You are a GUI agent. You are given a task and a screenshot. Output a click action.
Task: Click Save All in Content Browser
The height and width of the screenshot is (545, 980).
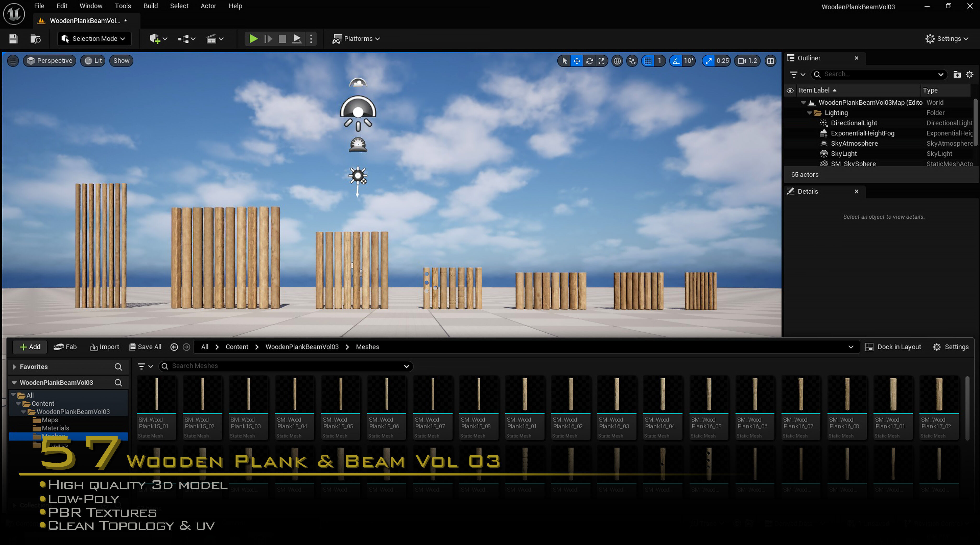point(145,347)
